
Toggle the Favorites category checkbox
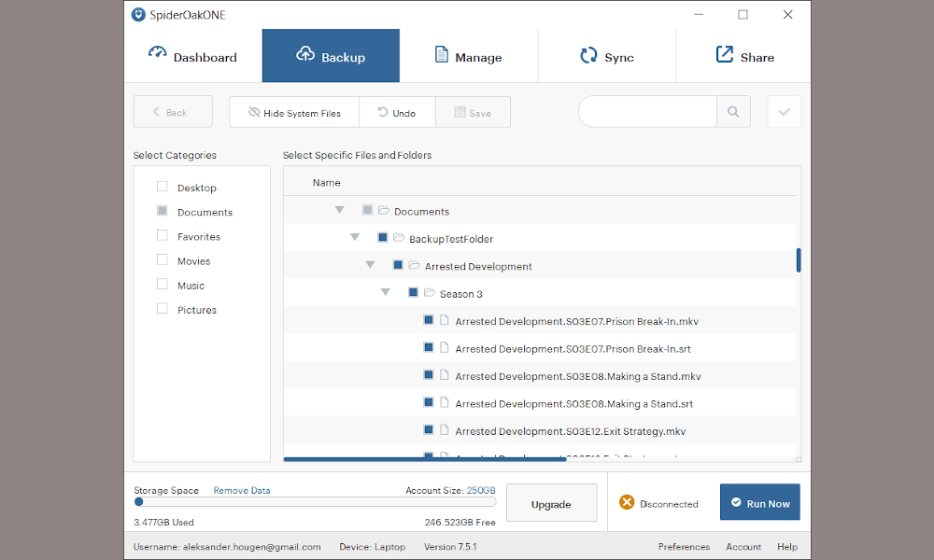(x=162, y=235)
